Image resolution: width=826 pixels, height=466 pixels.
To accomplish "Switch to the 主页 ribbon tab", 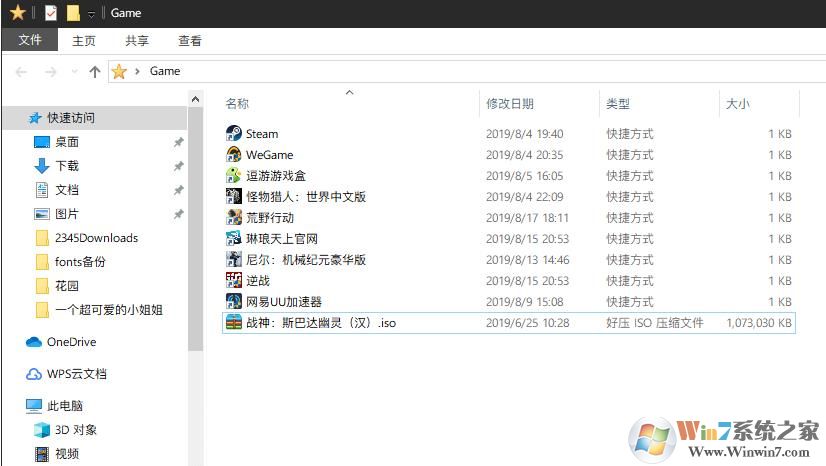I will click(84, 41).
